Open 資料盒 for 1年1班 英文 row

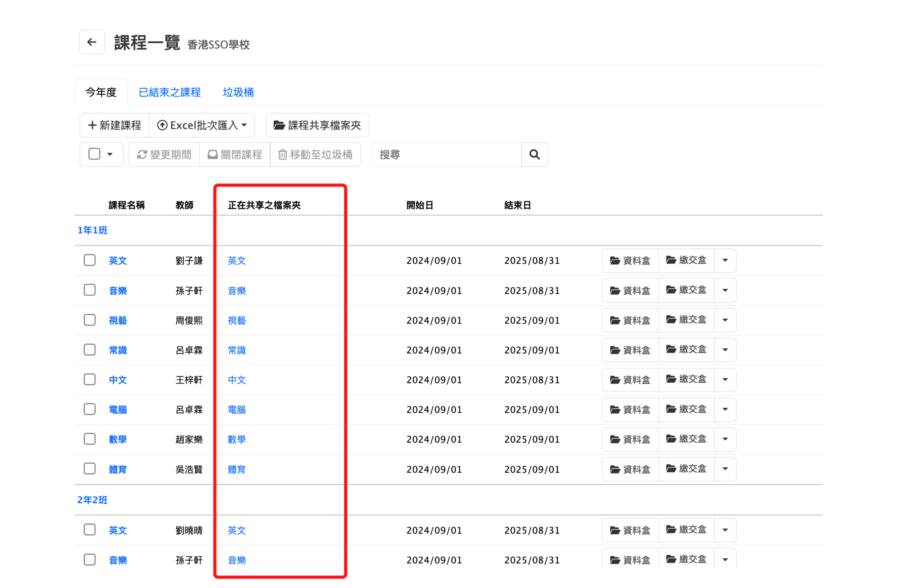[630, 260]
